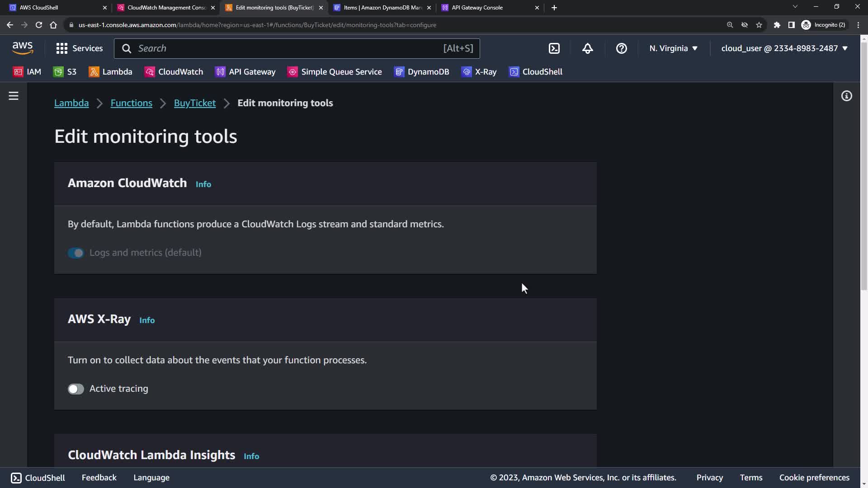Viewport: 868px width, 488px height.
Task: Enable the Active tracing toggle
Action: (x=76, y=389)
